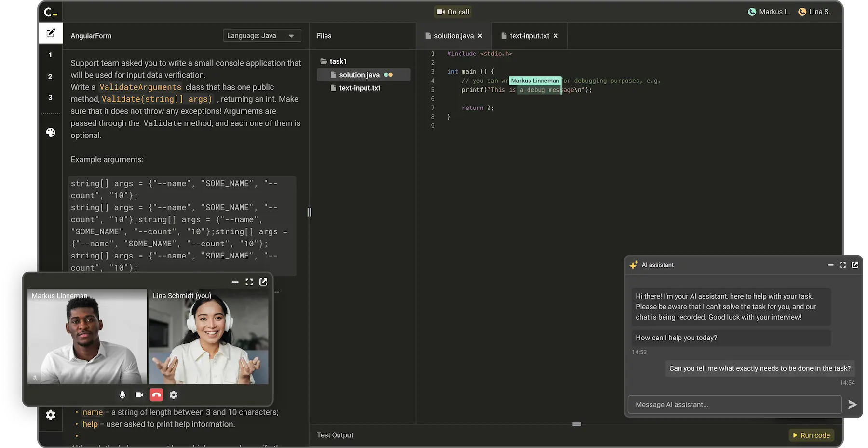Click the file status dots next to solution.java
Screen dimensions: 868x448
[388, 75]
